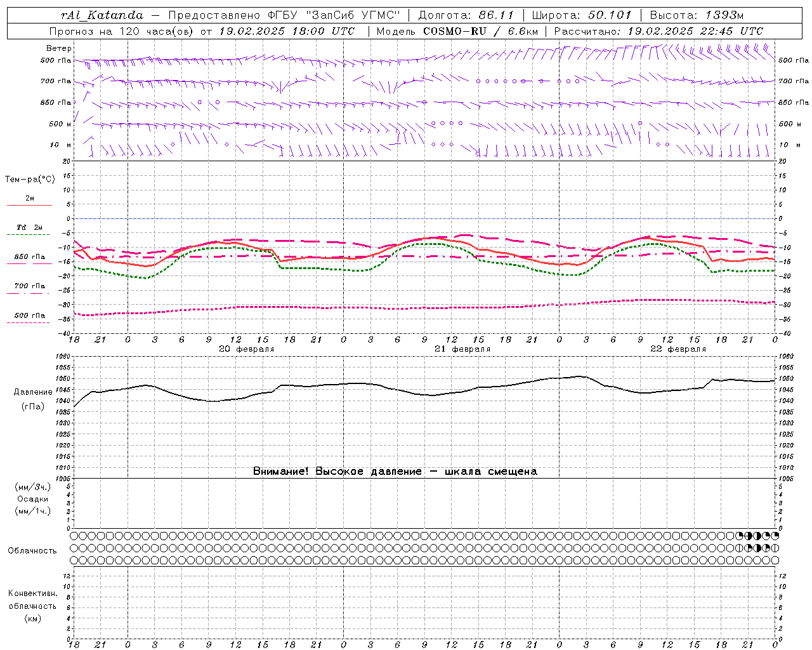Click the latitude value Широта: 50.101
The image size is (812, 650).
(x=581, y=15)
